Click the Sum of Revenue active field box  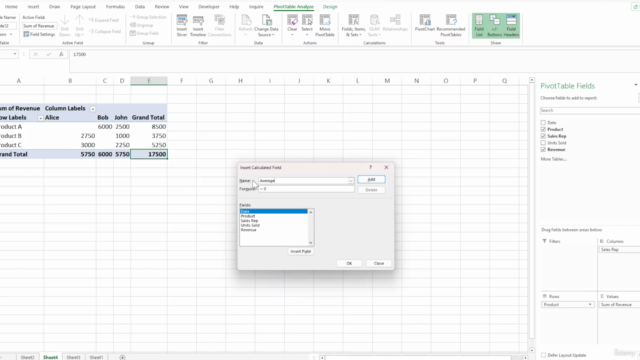tap(39, 26)
